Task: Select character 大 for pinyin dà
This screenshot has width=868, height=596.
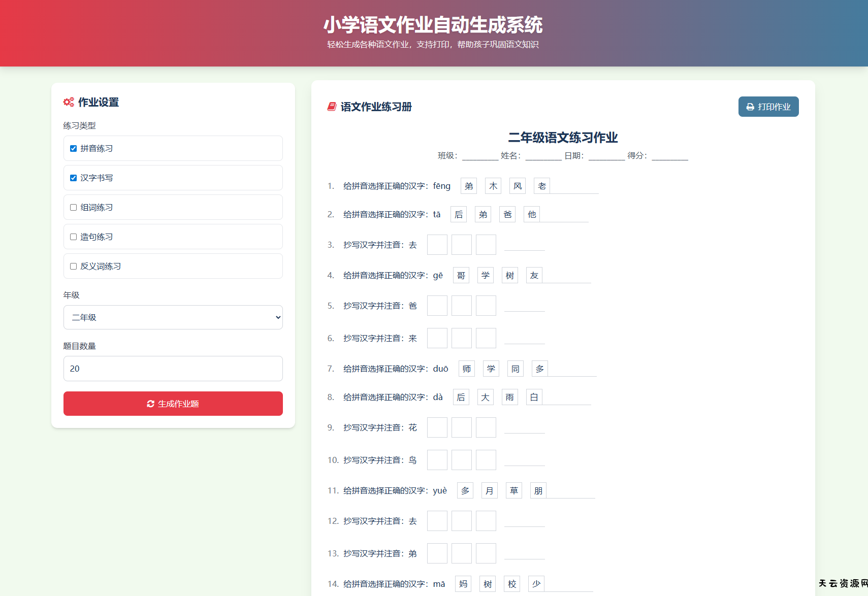Action: (486, 398)
